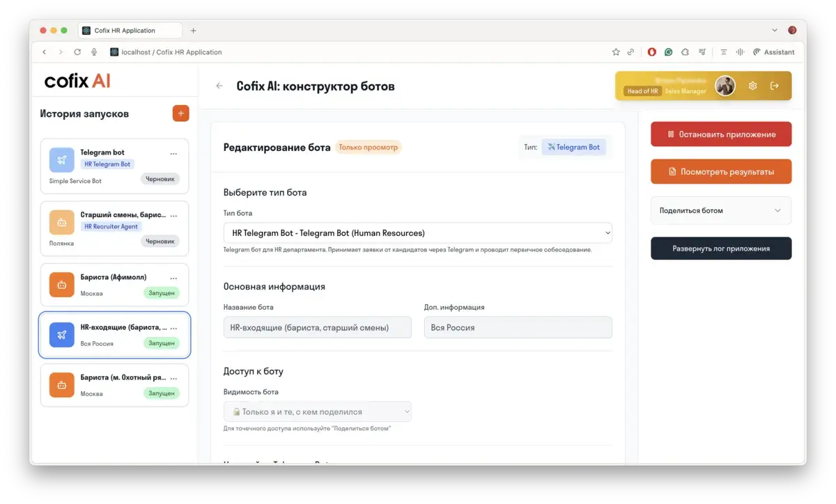This screenshot has width=836, height=504.
Task: Click Черновик status on Telegram bot card
Action: (x=160, y=179)
